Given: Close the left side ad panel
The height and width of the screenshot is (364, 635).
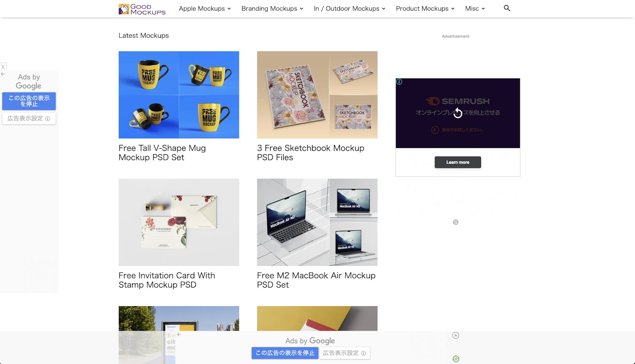Looking at the screenshot, I should point(3,67).
